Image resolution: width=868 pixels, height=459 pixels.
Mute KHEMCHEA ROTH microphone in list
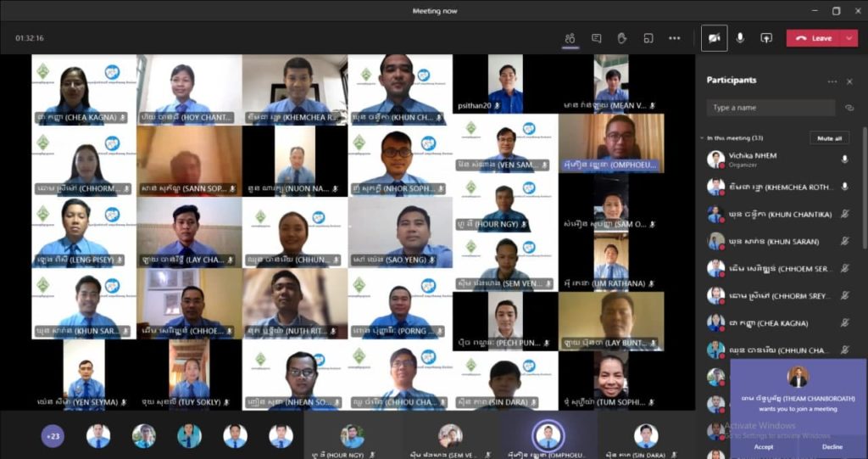[845, 187]
